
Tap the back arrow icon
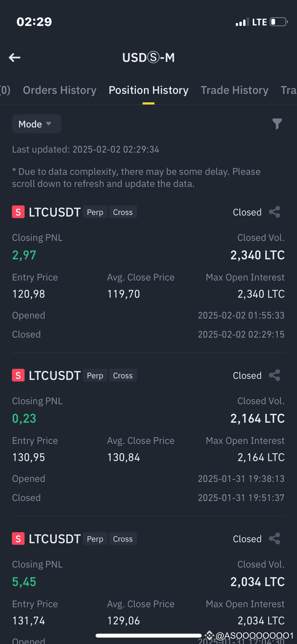[15, 57]
